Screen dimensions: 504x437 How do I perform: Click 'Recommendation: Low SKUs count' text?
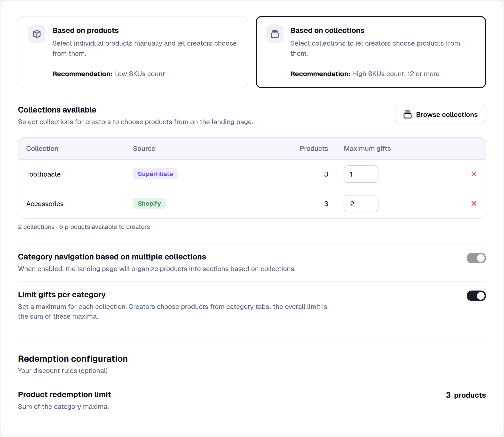pyautogui.click(x=108, y=74)
